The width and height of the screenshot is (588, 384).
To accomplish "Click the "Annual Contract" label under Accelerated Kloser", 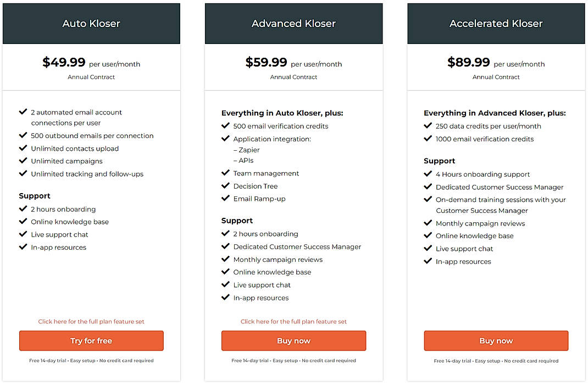I will (496, 77).
